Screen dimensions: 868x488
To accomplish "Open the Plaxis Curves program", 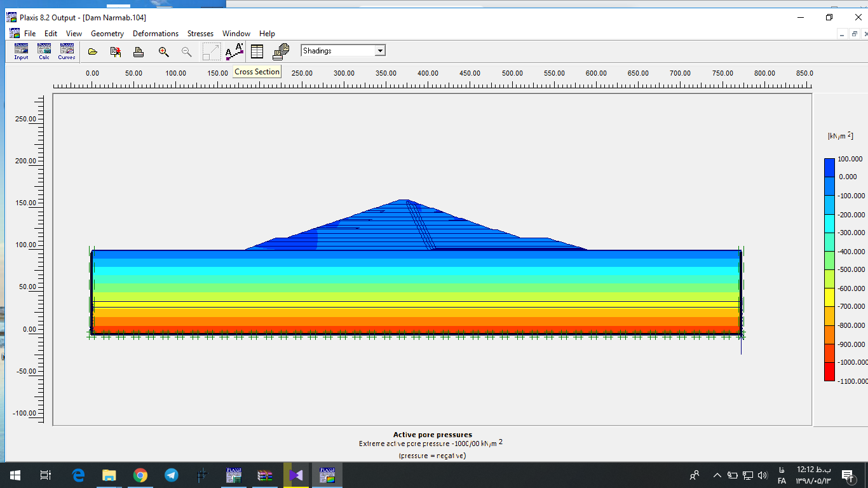I will tap(67, 51).
